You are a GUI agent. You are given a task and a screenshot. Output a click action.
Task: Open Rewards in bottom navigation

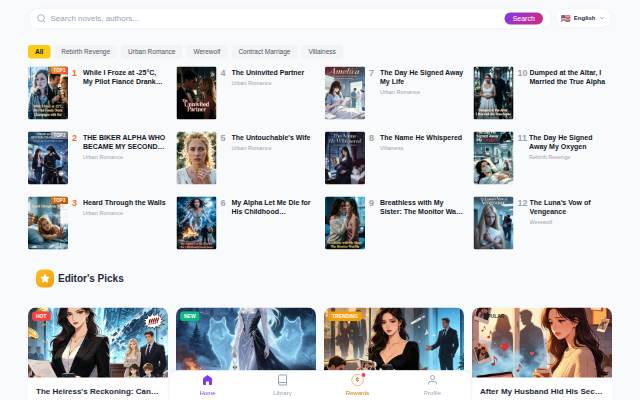[x=357, y=385]
